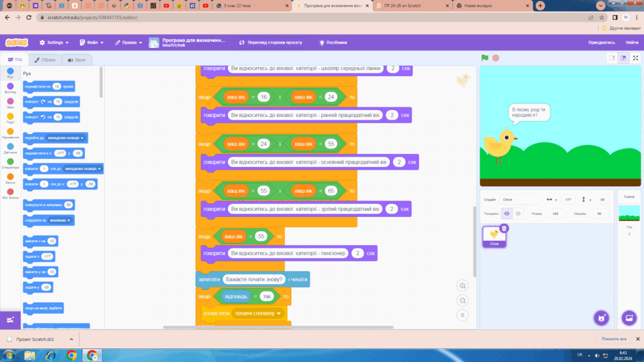Open the Settings dropdown menu
The width and height of the screenshot is (644, 362).
[54, 42]
